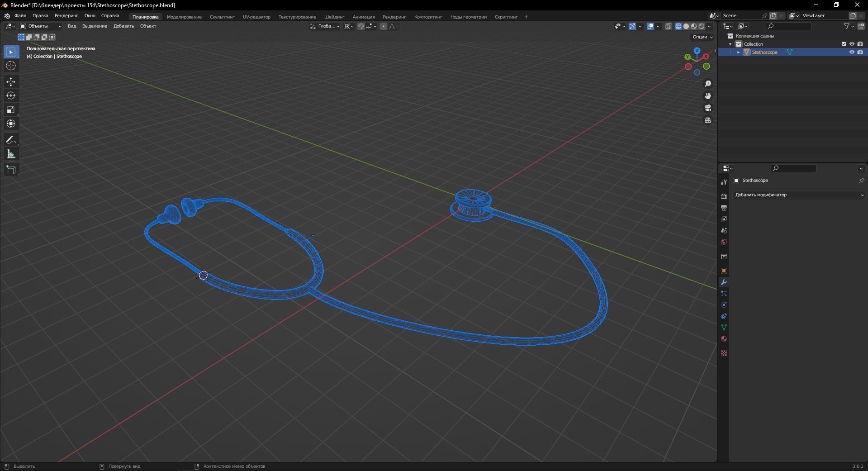The width and height of the screenshot is (868, 471).
Task: Open the Object properties tab
Action: tap(724, 271)
